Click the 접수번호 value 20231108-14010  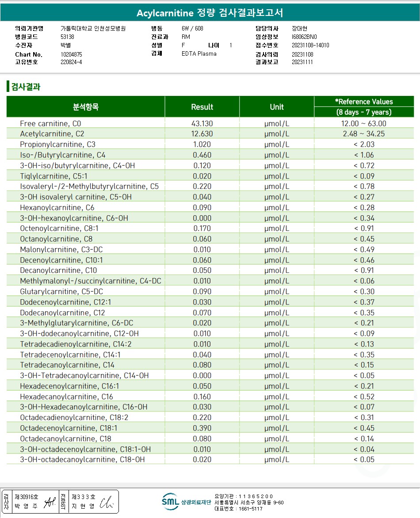click(310, 45)
